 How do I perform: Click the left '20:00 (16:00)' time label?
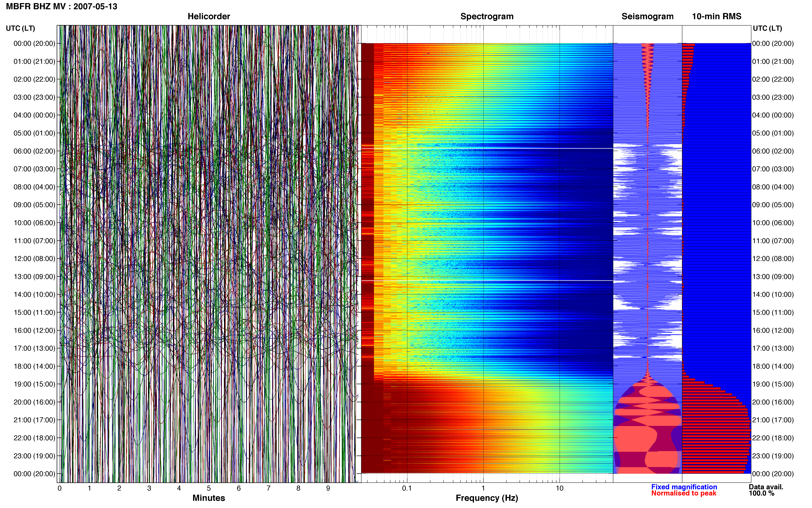(x=34, y=402)
